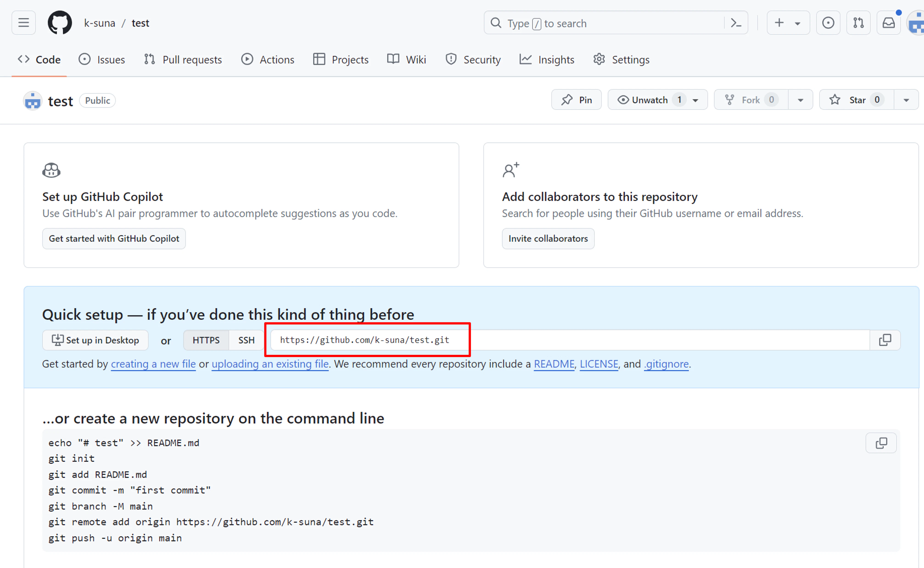Go to the test repository breadcrumb link
The width and height of the screenshot is (924, 568).
[x=140, y=23]
